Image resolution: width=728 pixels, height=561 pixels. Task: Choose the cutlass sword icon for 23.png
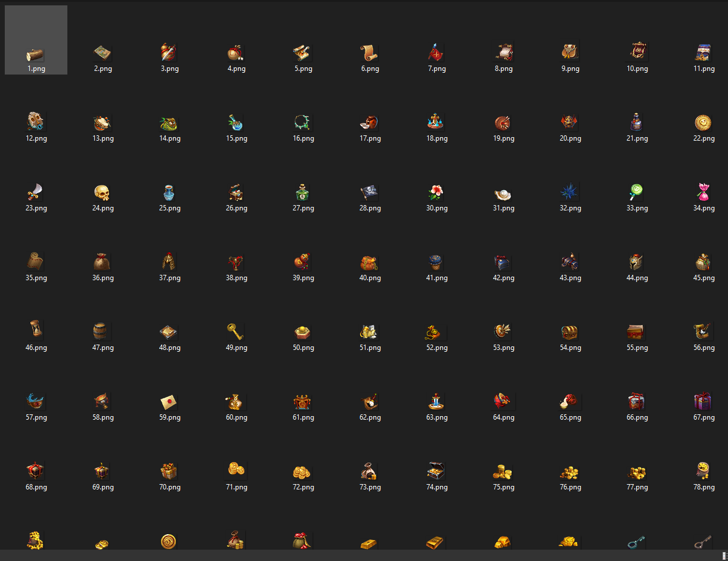(x=36, y=193)
